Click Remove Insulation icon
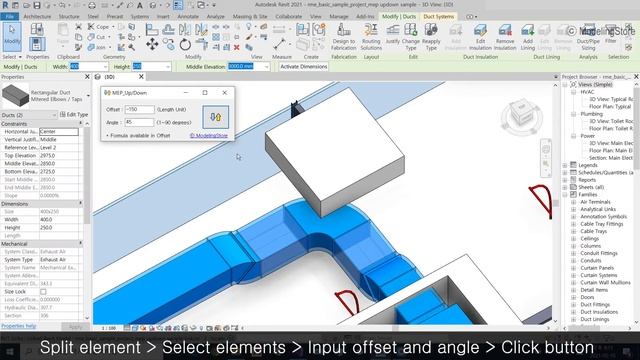Viewport: 640px width, 360px height. tap(505, 37)
